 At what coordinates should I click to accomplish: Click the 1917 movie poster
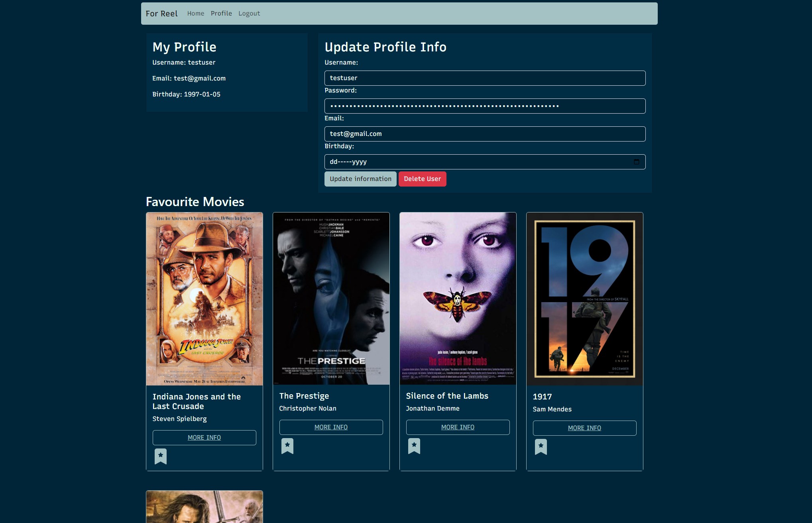(x=585, y=299)
